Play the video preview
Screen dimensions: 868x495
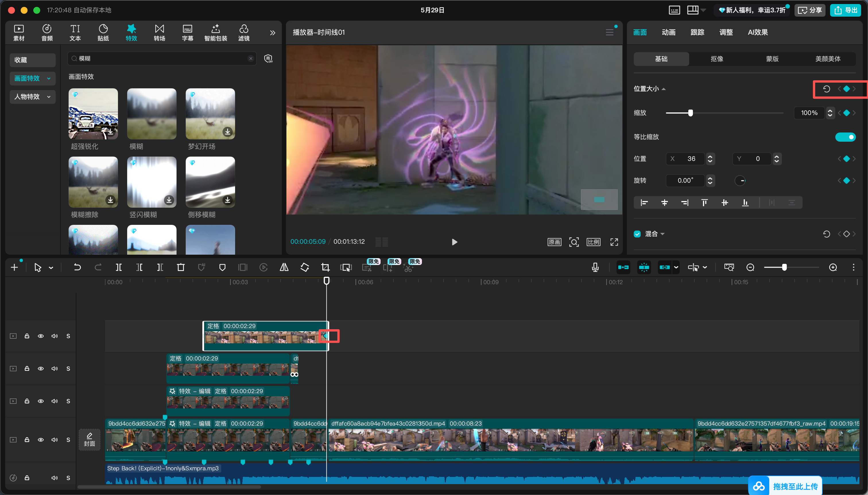(x=454, y=242)
